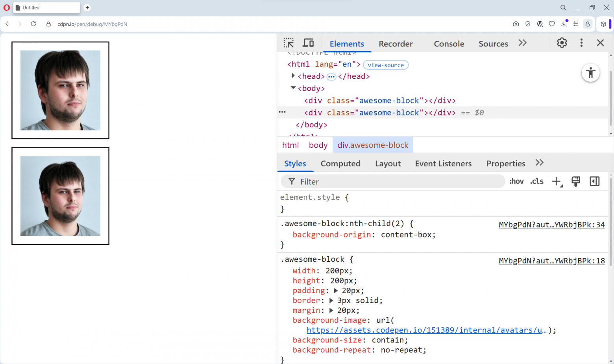Close the DevTools panel
The width and height of the screenshot is (614, 364).
[x=600, y=43]
